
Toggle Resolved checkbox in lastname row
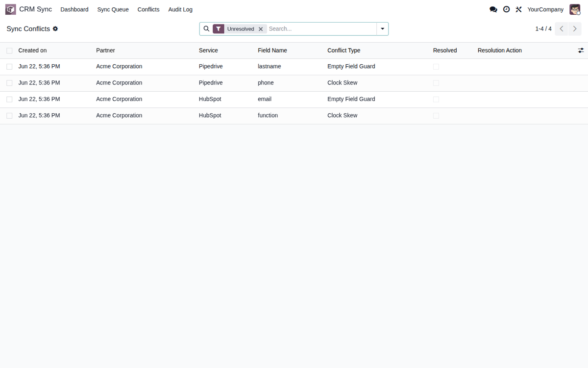tap(436, 67)
